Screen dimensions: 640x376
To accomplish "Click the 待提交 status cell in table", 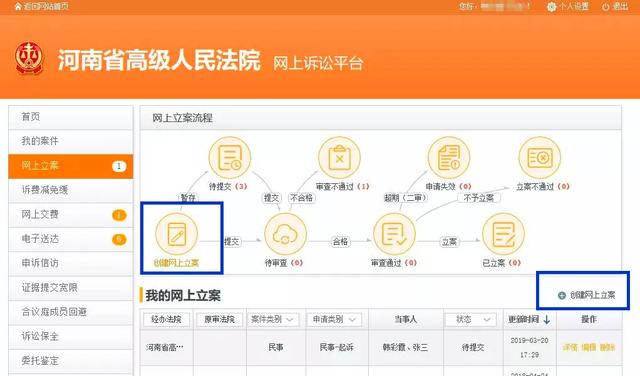I will click(473, 347).
